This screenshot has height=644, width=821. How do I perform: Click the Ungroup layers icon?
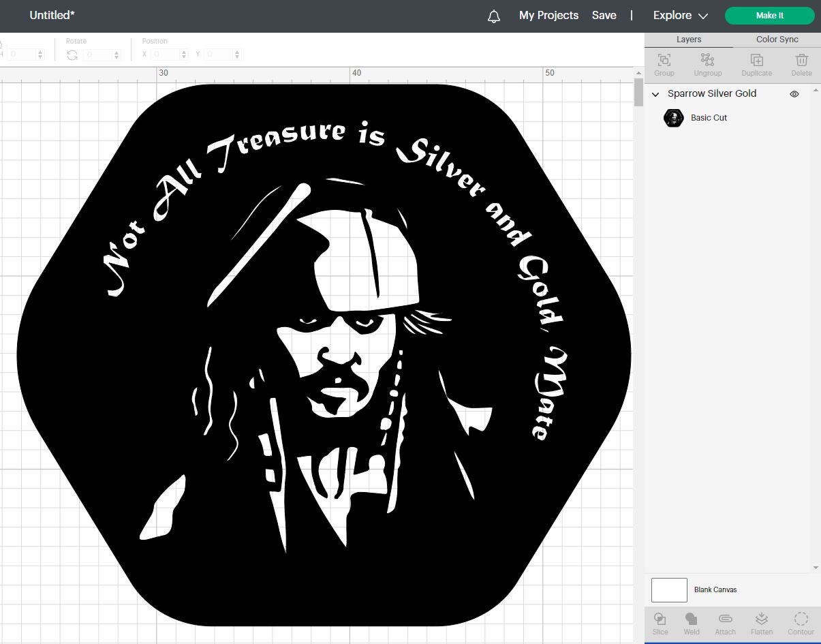click(707, 65)
